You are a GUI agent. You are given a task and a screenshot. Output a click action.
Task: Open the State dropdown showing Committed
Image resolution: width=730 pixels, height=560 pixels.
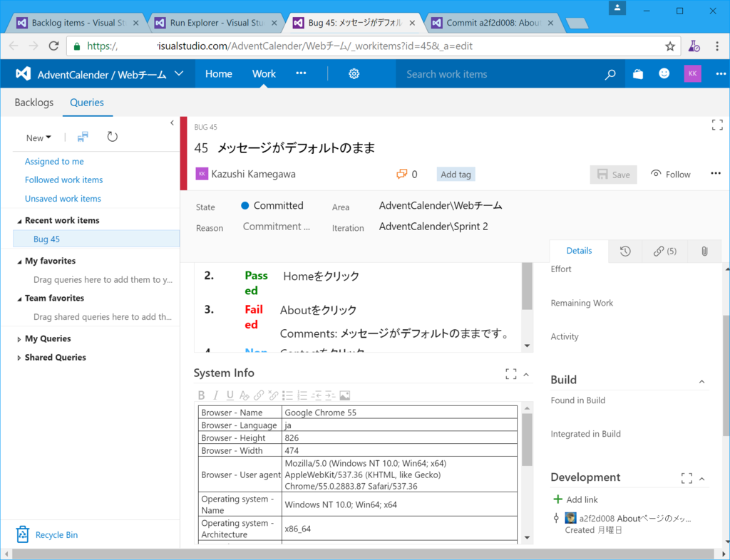click(x=272, y=206)
